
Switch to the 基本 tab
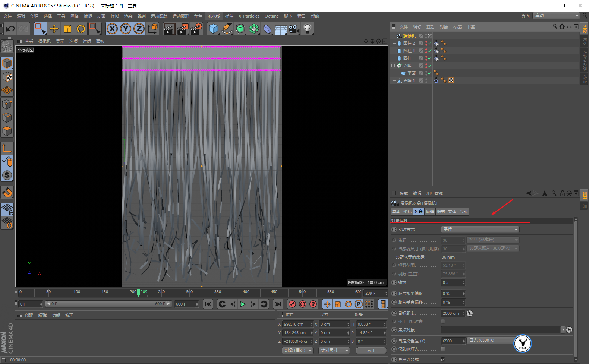[x=396, y=212]
